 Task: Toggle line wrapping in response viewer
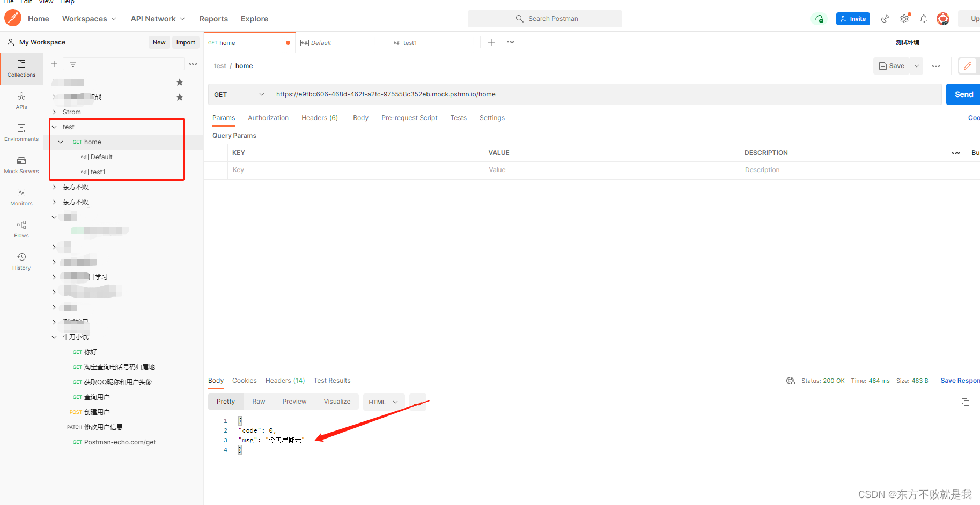[x=418, y=401]
